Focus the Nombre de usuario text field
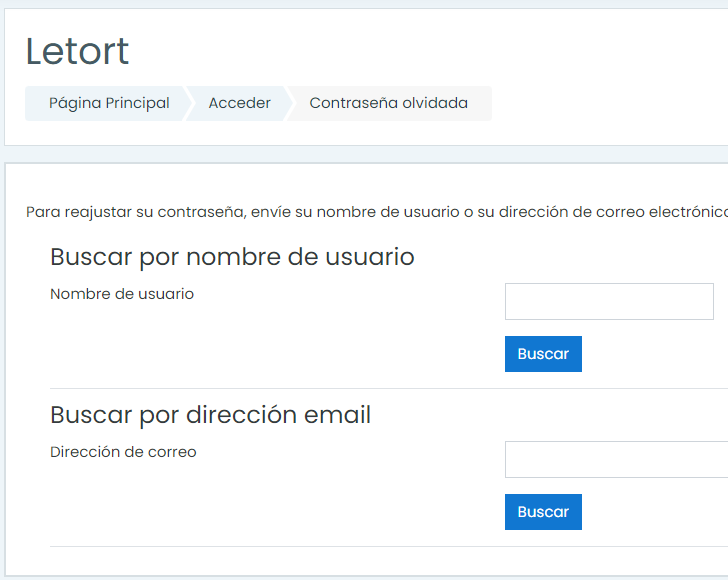The height and width of the screenshot is (580, 728). (x=609, y=301)
